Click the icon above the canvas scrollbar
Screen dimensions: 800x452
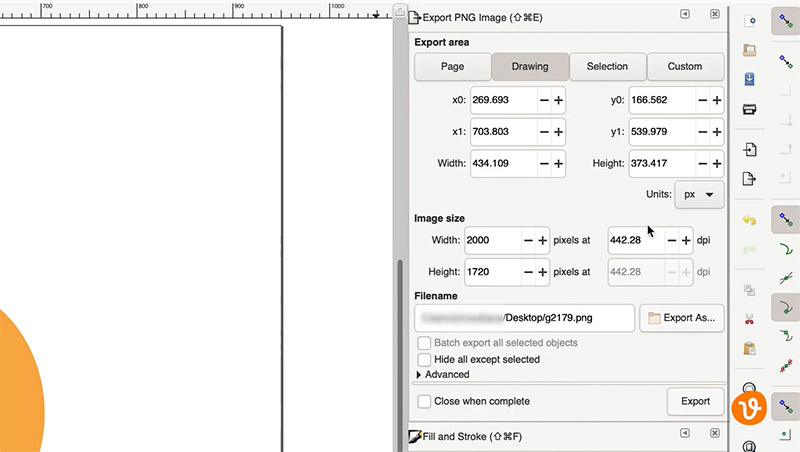(x=399, y=11)
